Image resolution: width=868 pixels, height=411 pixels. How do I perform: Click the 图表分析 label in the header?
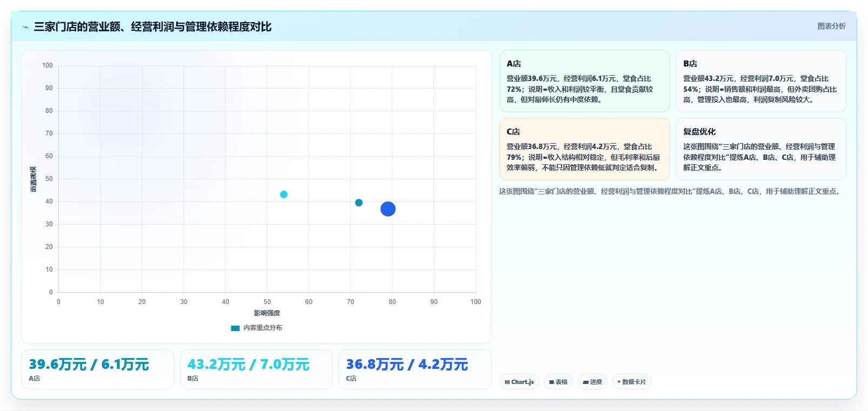pos(831,26)
